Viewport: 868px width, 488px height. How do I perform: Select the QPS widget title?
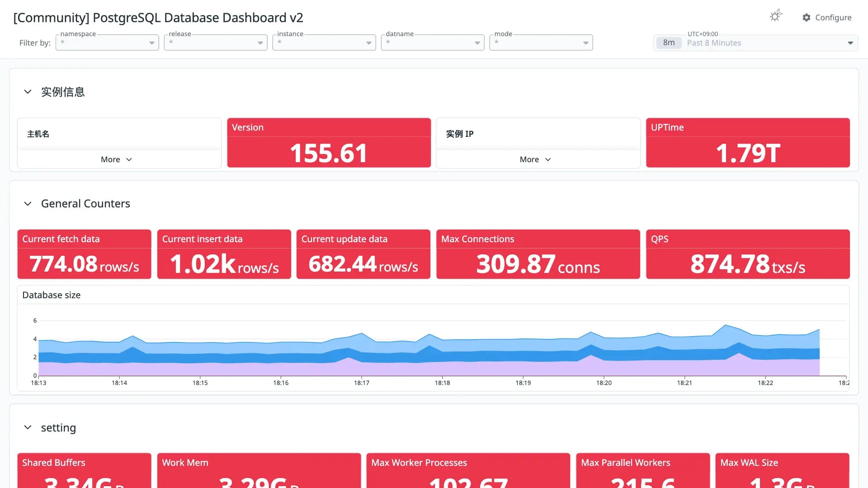click(x=660, y=239)
